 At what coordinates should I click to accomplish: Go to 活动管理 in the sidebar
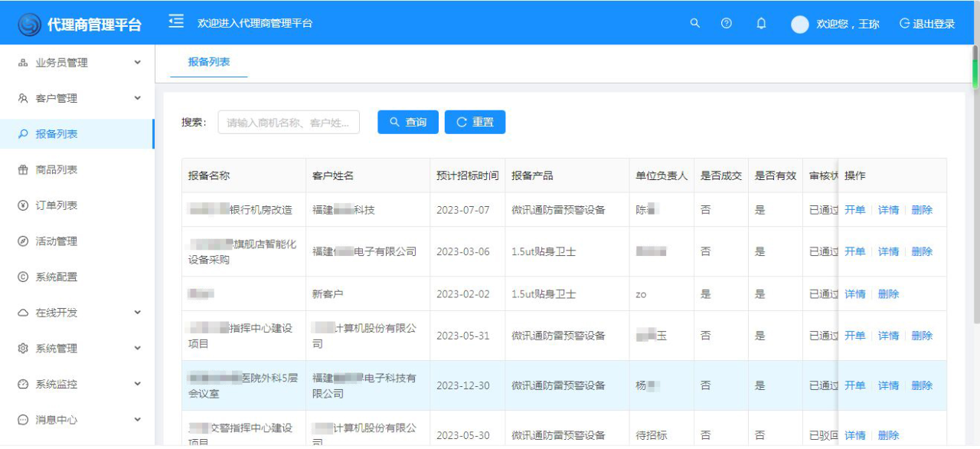point(56,241)
